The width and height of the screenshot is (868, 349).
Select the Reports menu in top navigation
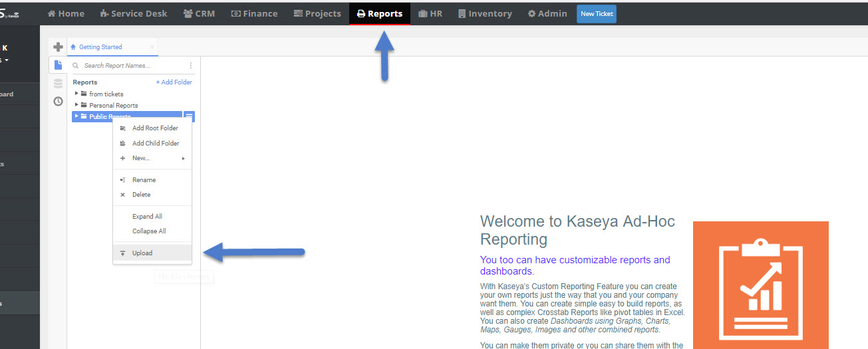coord(380,13)
